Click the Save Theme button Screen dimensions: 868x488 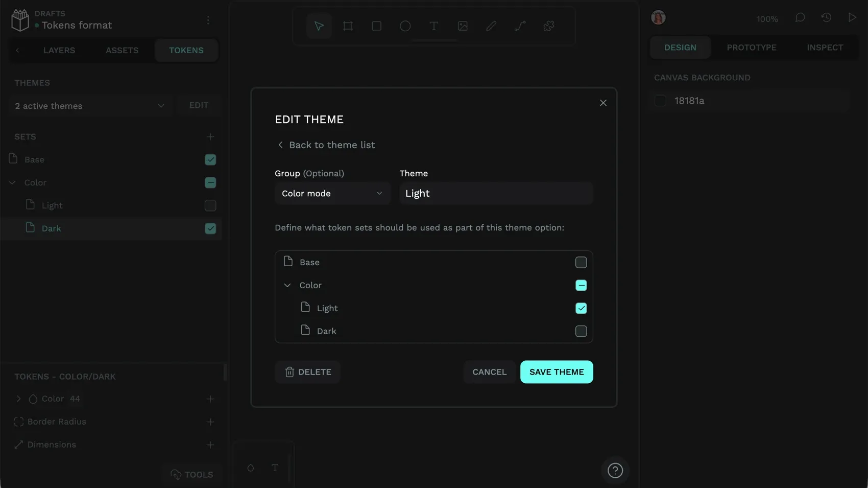556,372
